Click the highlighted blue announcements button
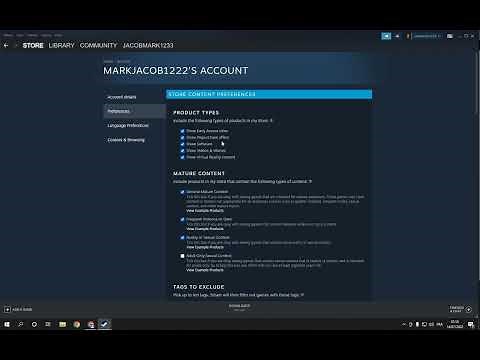 (386, 36)
